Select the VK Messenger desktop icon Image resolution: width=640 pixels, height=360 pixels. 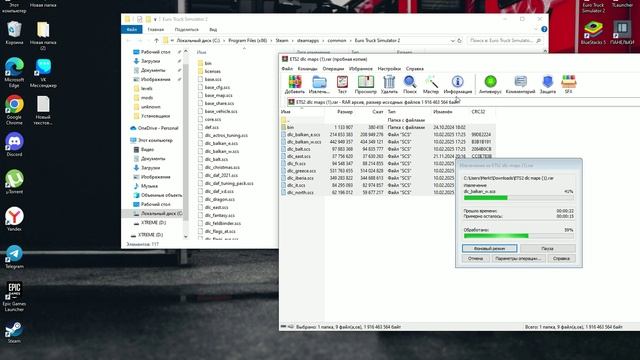coord(43,73)
